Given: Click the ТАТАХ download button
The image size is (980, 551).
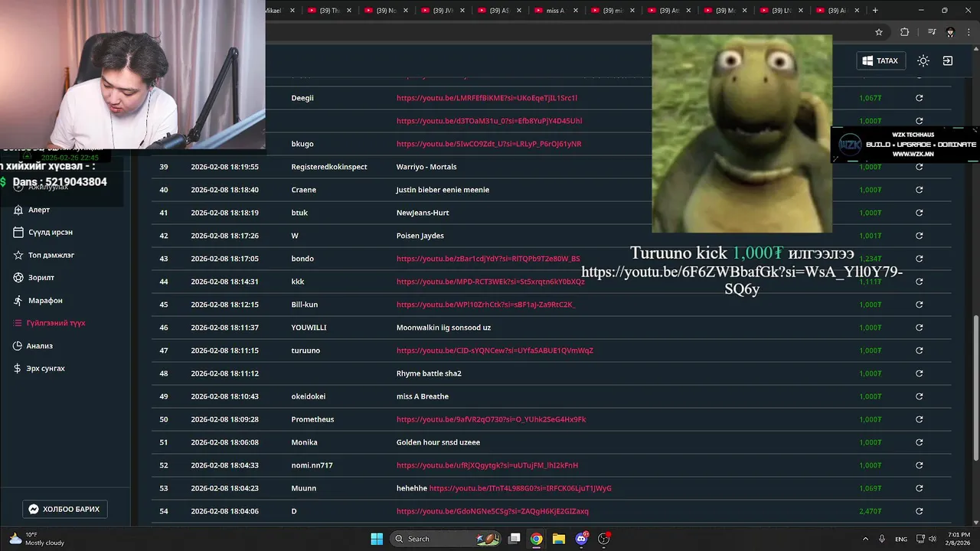Looking at the screenshot, I should click(x=880, y=60).
